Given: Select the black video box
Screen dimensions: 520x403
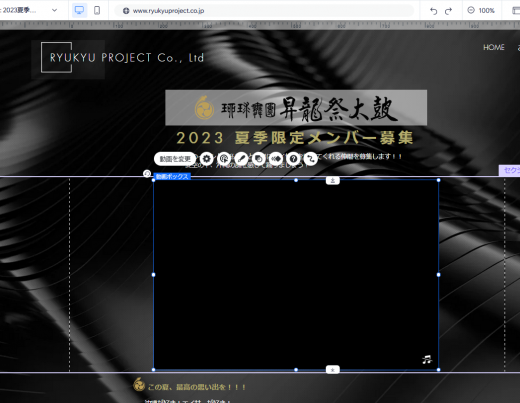Looking at the screenshot, I should coord(296,275).
